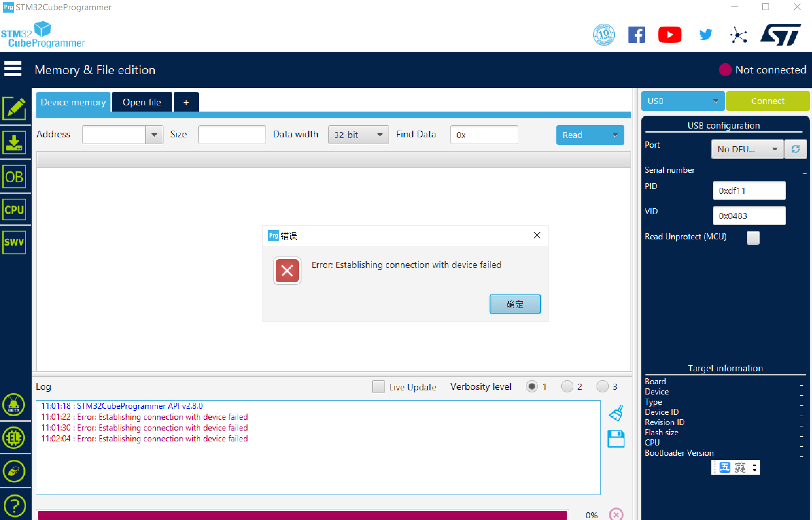Select log line at 11:01:30

click(144, 428)
